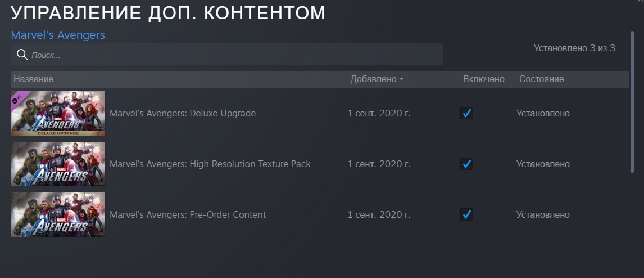Uncheck High Resolution Texture Pack

(466, 164)
